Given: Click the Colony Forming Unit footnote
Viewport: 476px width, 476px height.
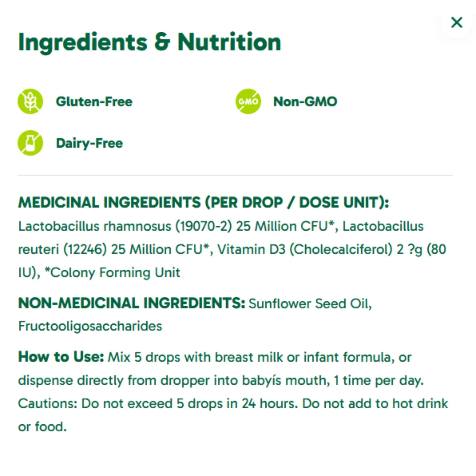Looking at the screenshot, I should point(112,272).
